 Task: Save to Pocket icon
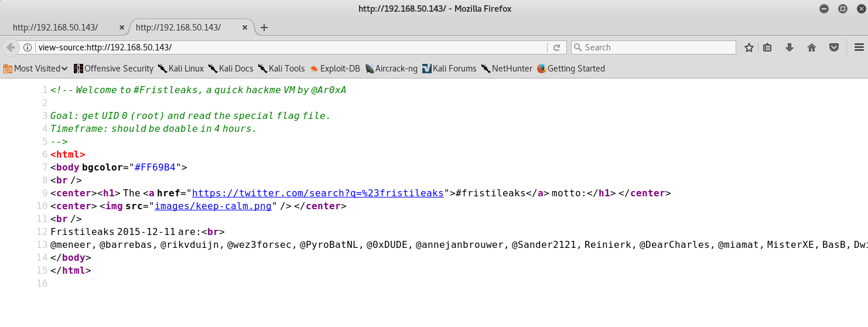(834, 47)
